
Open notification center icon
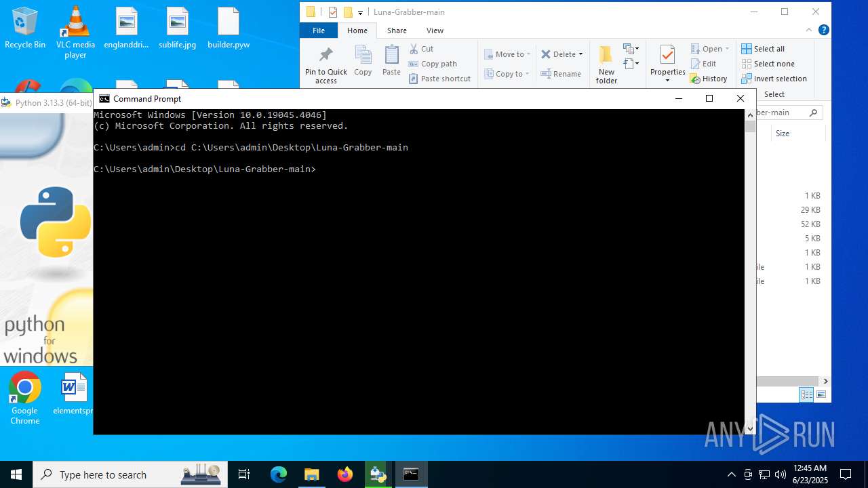click(846, 474)
